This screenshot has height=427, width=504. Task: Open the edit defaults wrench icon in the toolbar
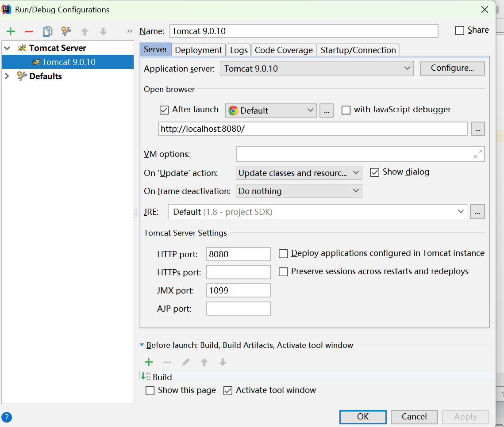[66, 31]
